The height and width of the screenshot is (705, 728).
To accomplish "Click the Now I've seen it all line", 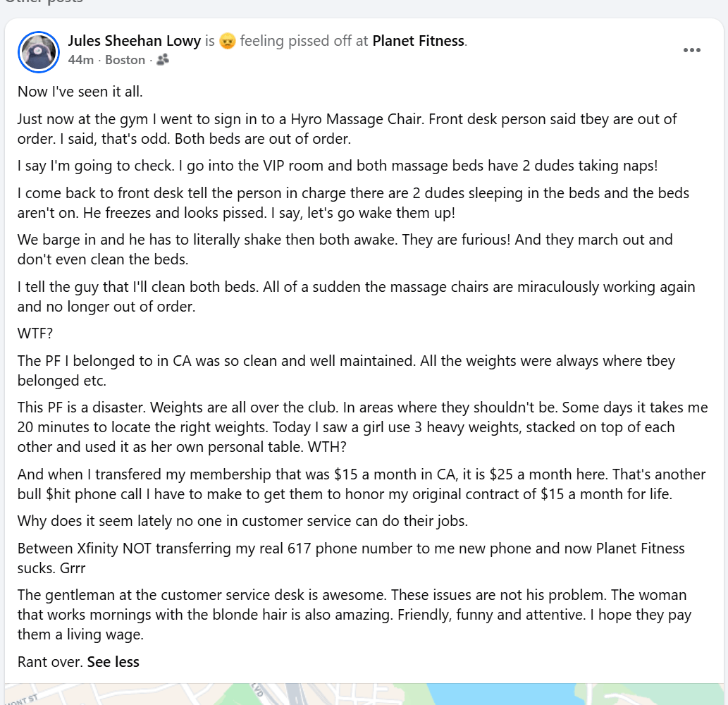I will click(80, 92).
